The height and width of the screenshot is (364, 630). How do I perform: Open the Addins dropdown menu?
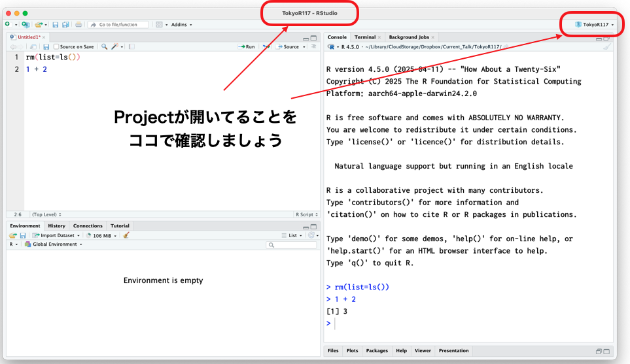181,24
